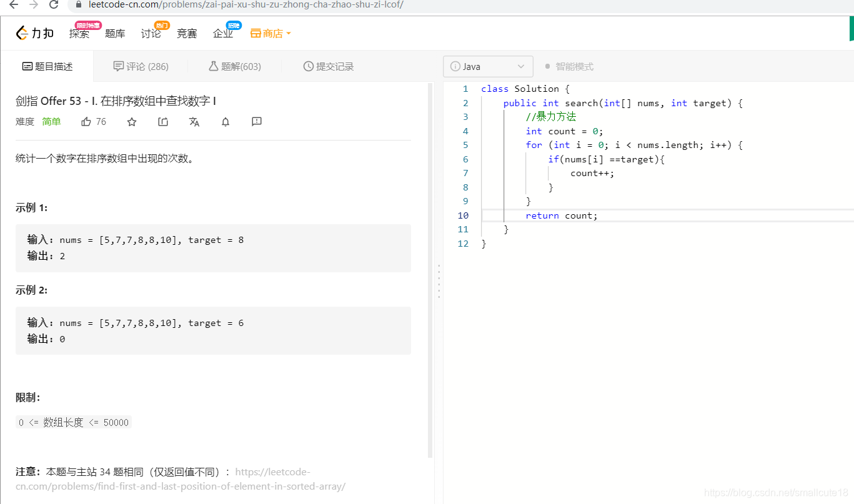Click code line 10 return count
The image size is (854, 504).
[x=562, y=215]
